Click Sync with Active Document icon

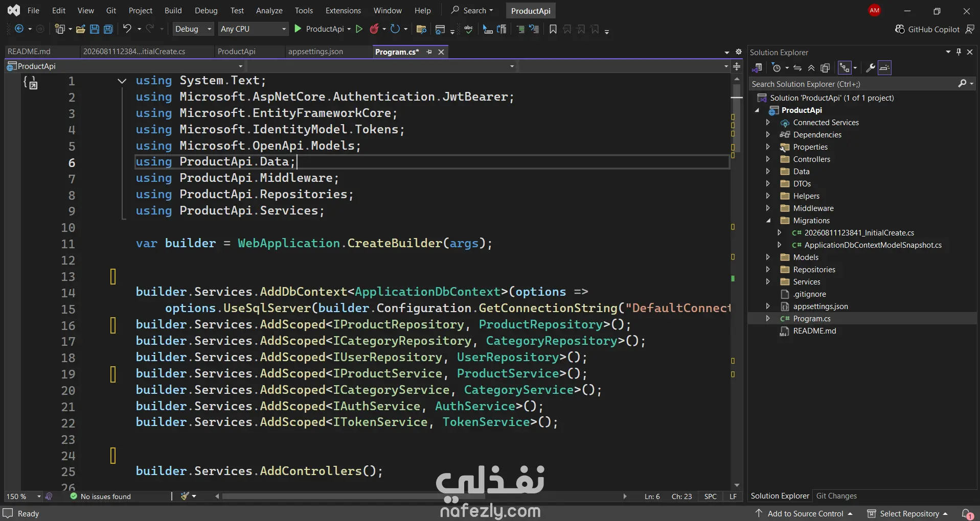(x=797, y=68)
